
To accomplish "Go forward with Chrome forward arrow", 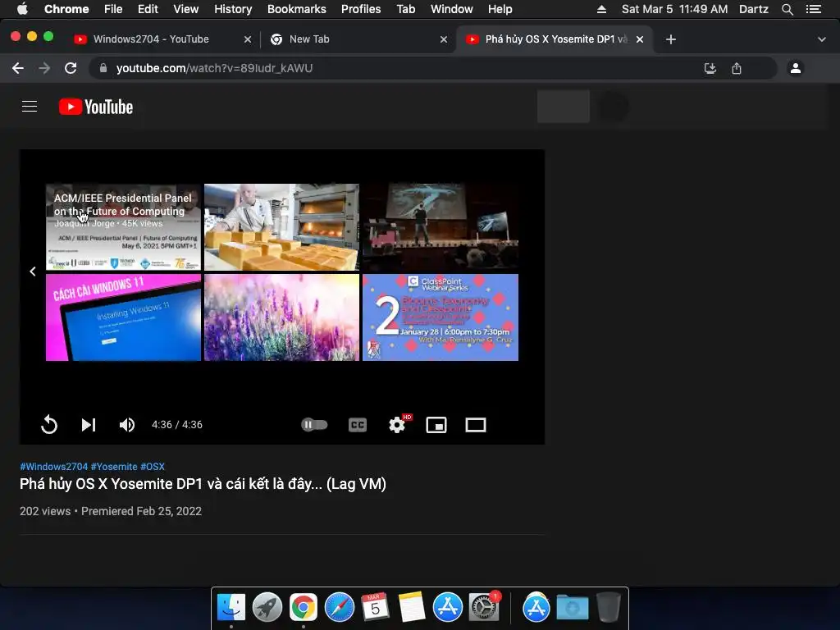I will coord(44,68).
